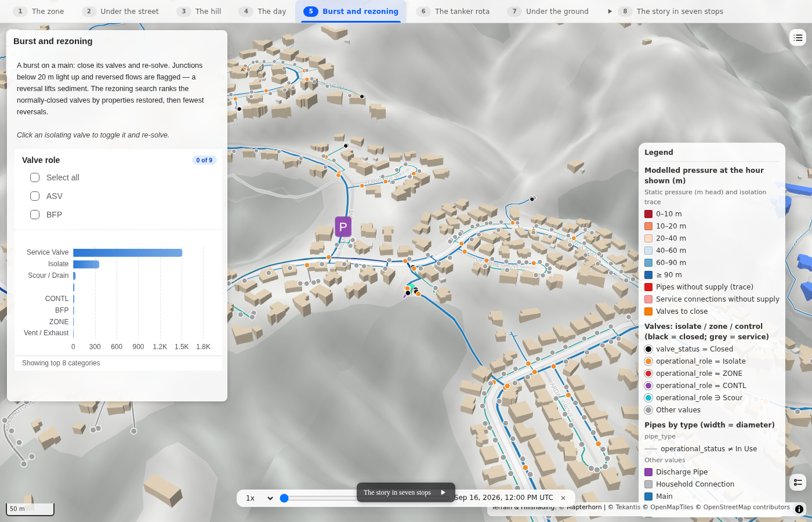Play The story in seven stops tooltip arrow

click(443, 492)
